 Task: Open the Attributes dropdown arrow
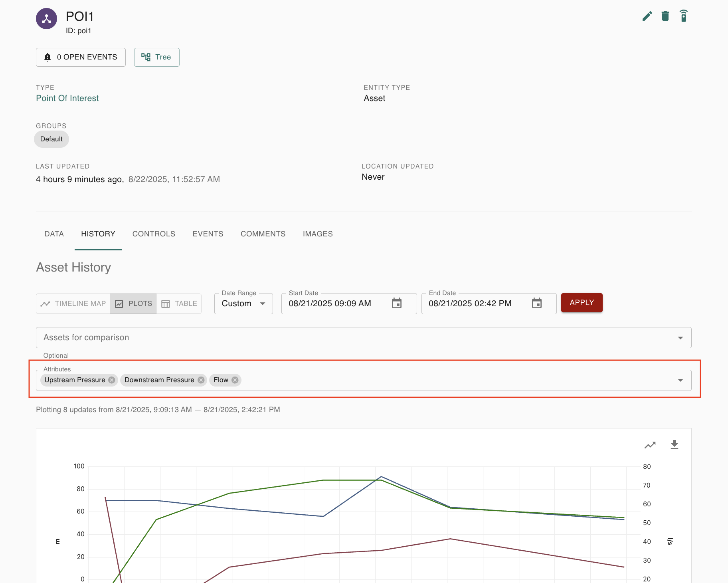coord(681,380)
